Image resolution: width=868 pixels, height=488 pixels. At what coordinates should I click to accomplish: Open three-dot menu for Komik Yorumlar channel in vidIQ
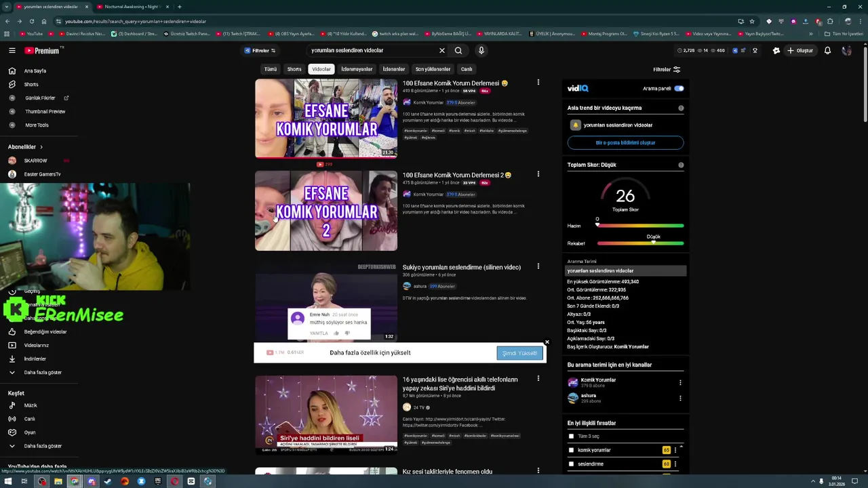(x=680, y=383)
